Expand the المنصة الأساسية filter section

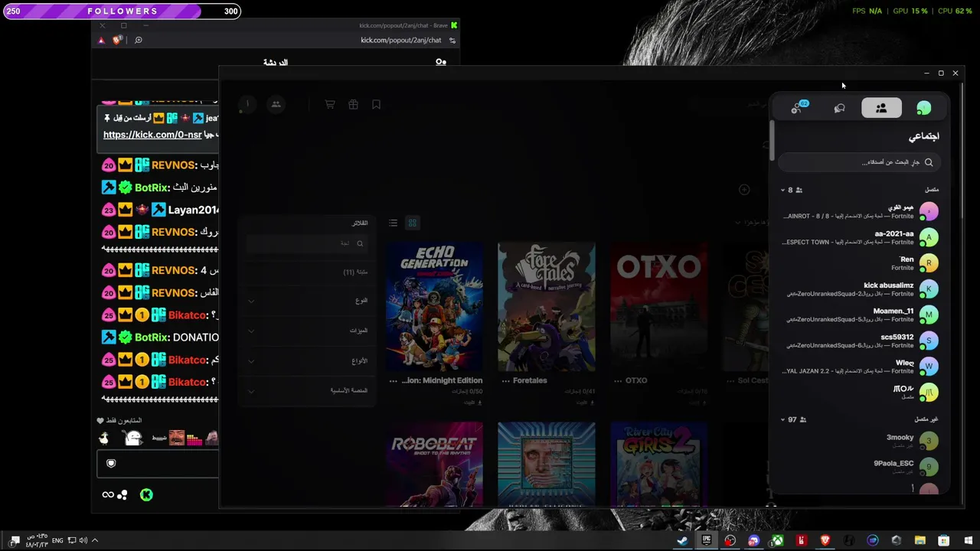[306, 390]
